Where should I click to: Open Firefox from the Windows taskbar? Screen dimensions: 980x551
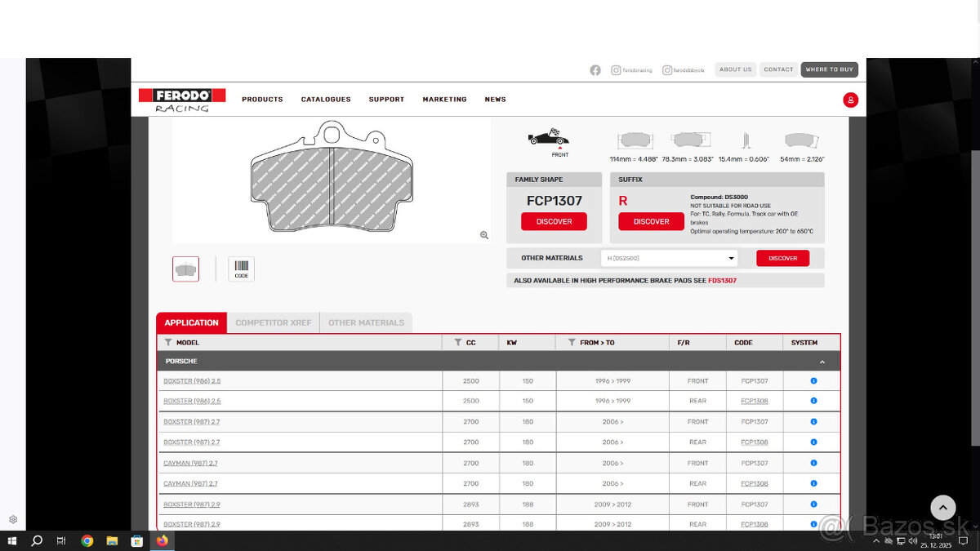[x=162, y=540]
